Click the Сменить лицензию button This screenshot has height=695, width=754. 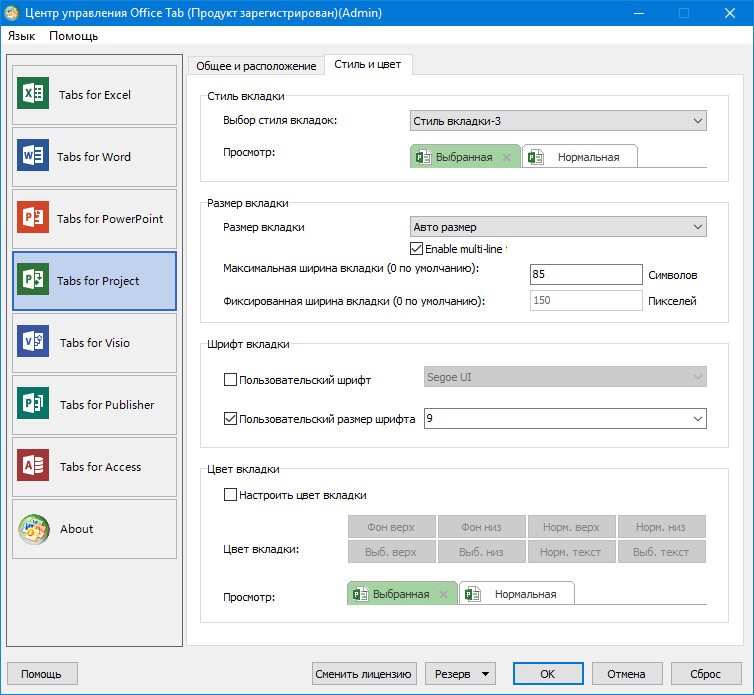(364, 674)
